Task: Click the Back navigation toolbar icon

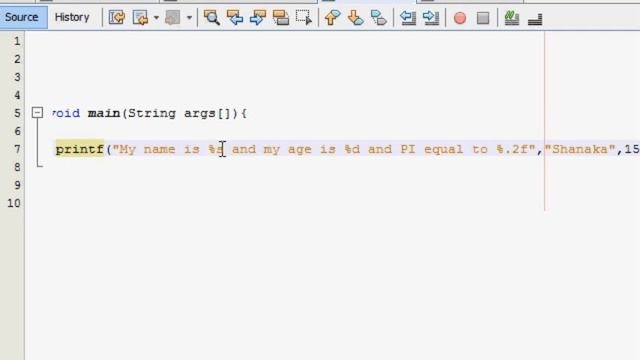Action: click(x=140, y=18)
